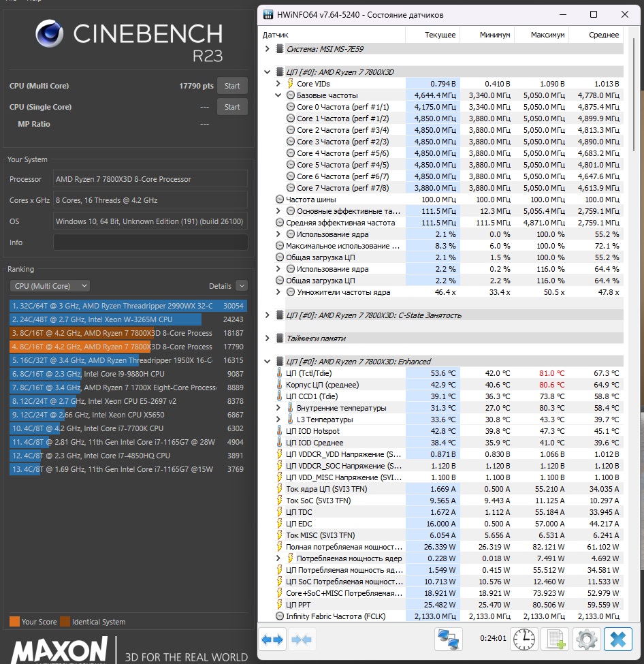Select ranking row 13 i7-1165G7 @15W
644x664 pixels.
[127, 469]
